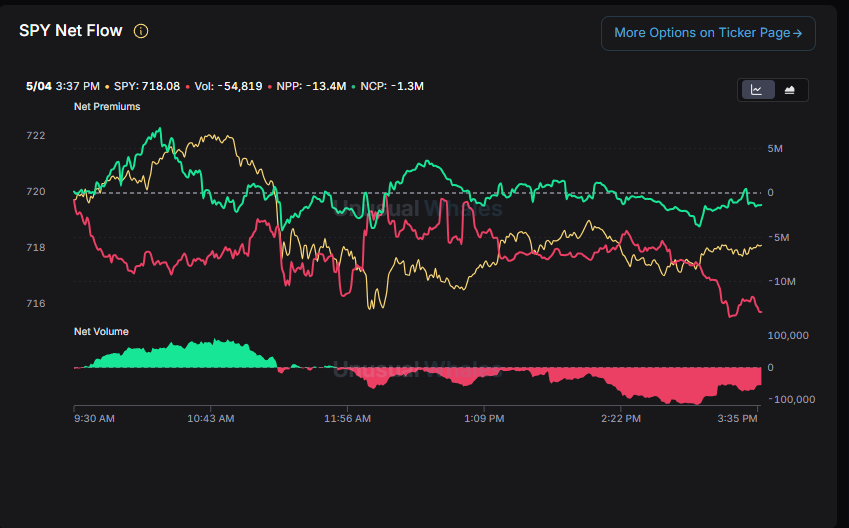Image resolution: width=849 pixels, height=528 pixels.
Task: Click the 100,000 volume axis label
Action: pyautogui.click(x=788, y=335)
